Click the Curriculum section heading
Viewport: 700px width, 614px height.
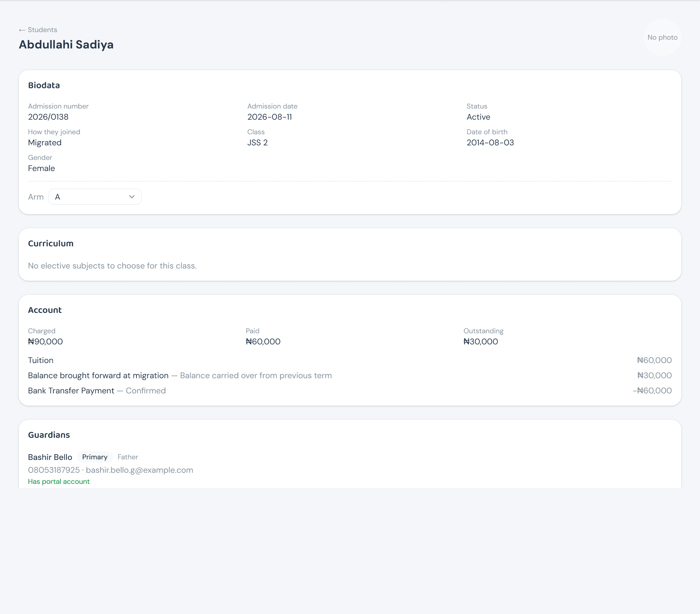click(51, 244)
